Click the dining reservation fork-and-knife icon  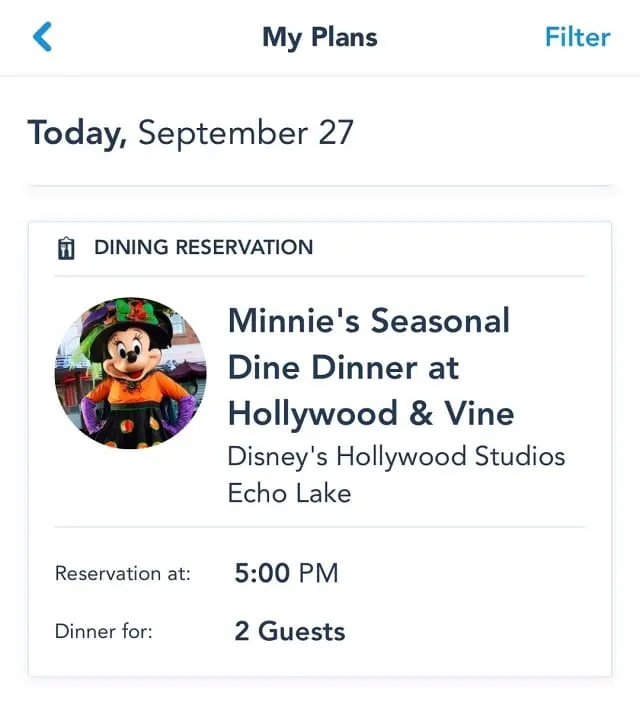[66, 248]
